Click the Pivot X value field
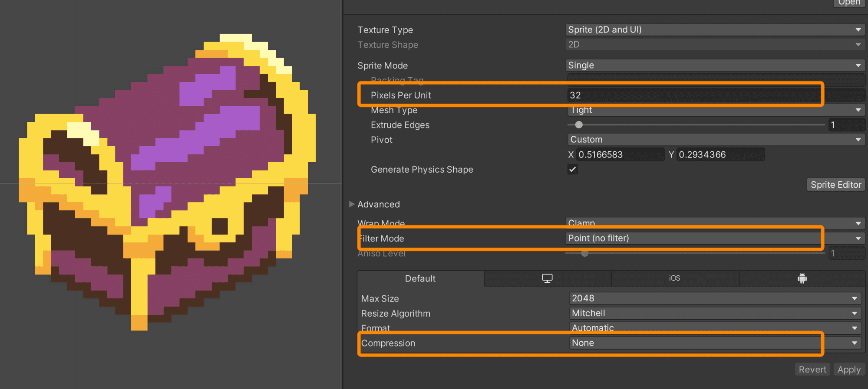 pyautogui.click(x=620, y=154)
